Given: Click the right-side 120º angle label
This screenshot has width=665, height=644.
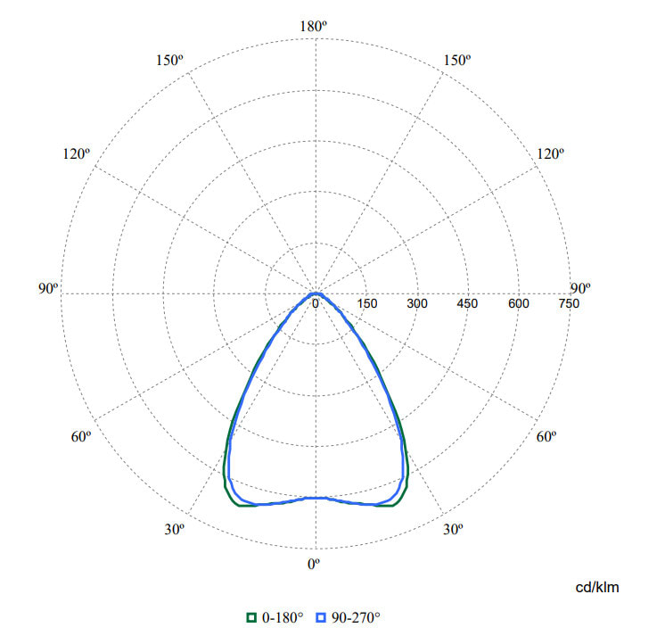Looking at the screenshot, I should (550, 153).
